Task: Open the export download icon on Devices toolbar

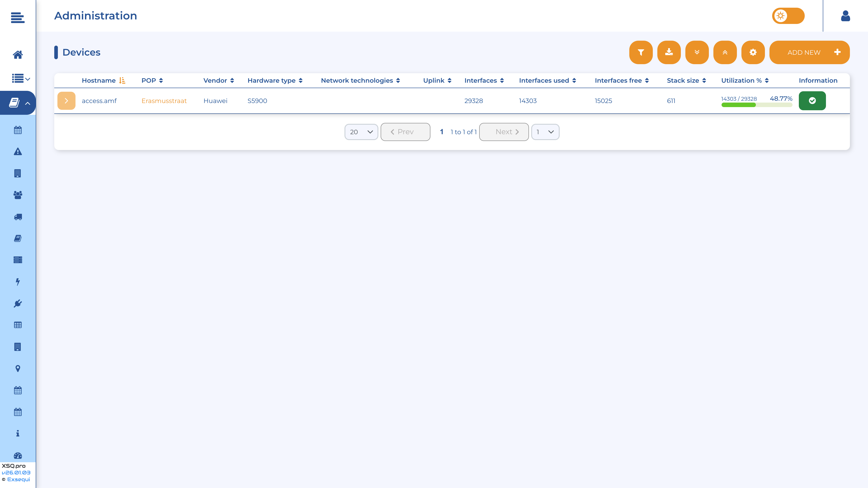Action: coord(669,52)
